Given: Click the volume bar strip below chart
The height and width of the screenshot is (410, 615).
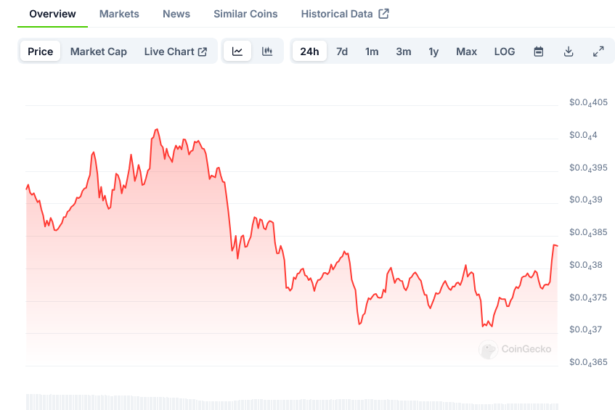Looking at the screenshot, I should (x=290, y=401).
